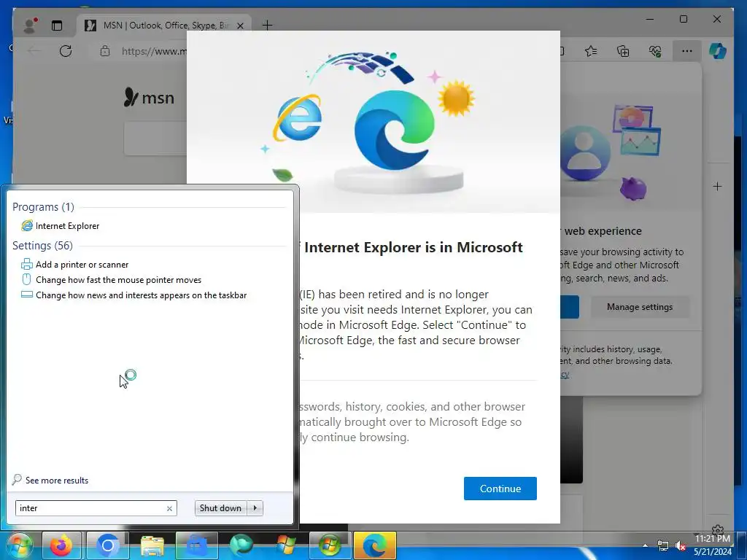Screen dimensions: 747x560
Task: Click the msn butterfly logo
Action: [149, 97]
